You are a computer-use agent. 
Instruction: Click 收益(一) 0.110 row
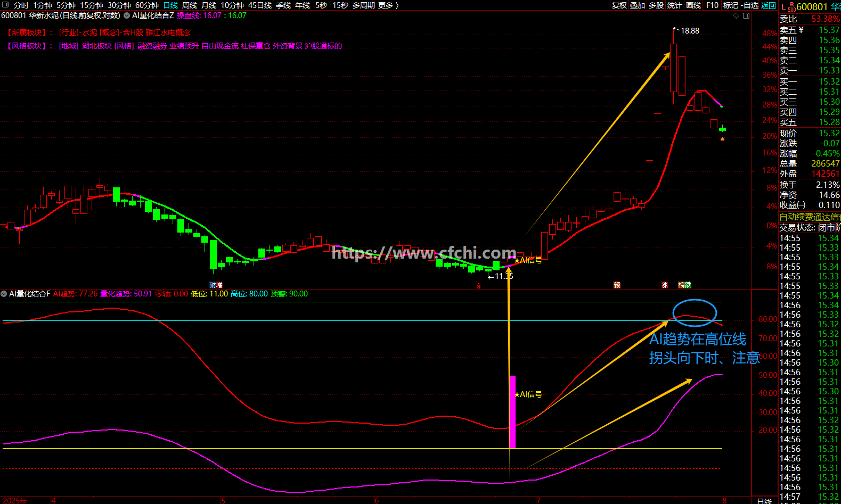pos(810,205)
